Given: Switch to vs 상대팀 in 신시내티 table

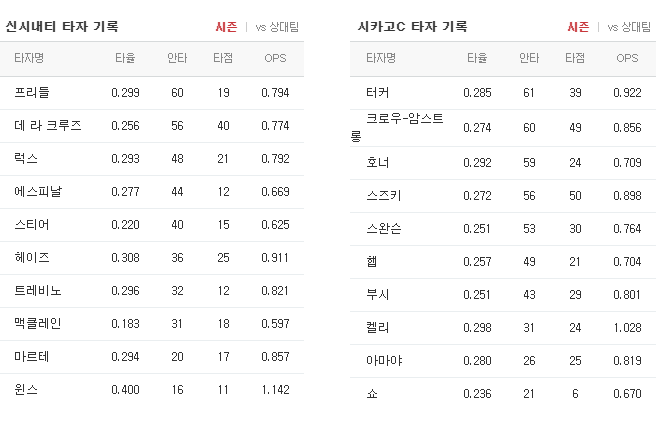Looking at the screenshot, I should tap(277, 27).
